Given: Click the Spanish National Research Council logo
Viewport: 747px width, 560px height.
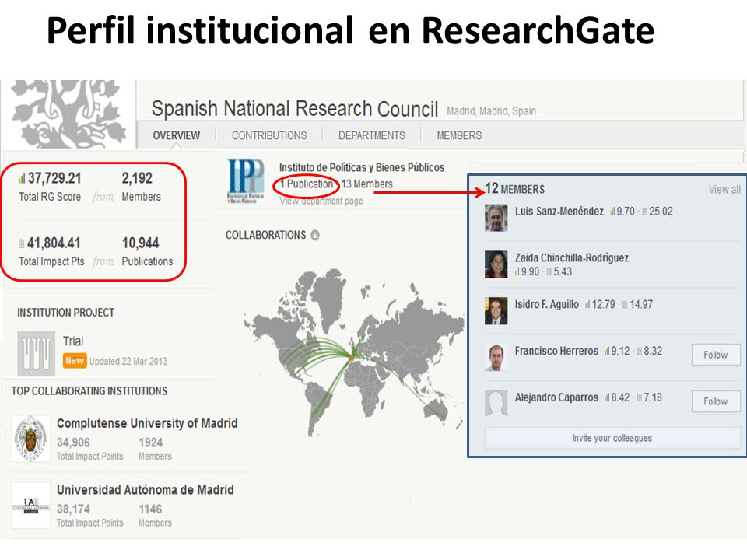Looking at the screenshot, I should coord(68,114).
